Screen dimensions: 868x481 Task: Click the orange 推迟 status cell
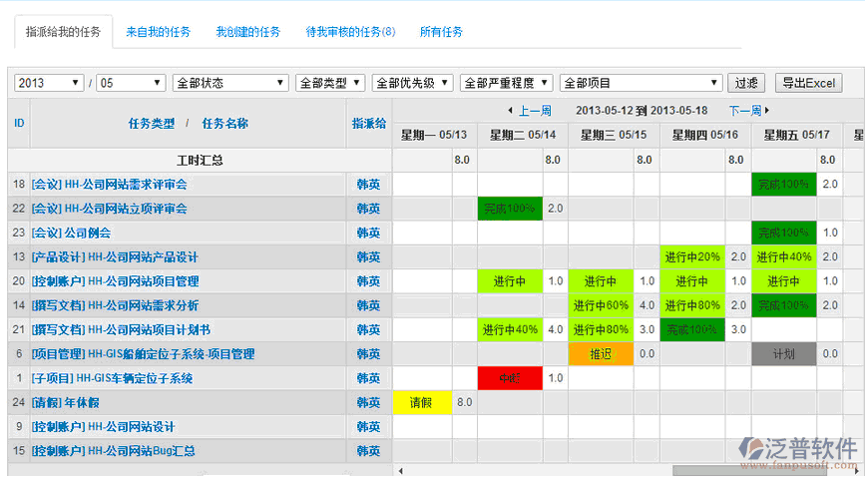pyautogui.click(x=601, y=354)
